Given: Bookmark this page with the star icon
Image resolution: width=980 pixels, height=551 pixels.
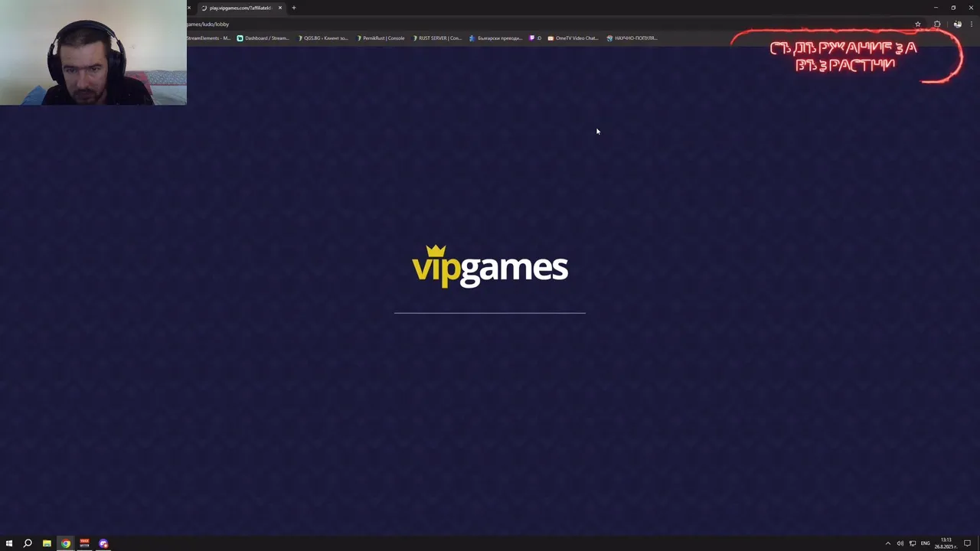Looking at the screenshot, I should click(x=918, y=24).
